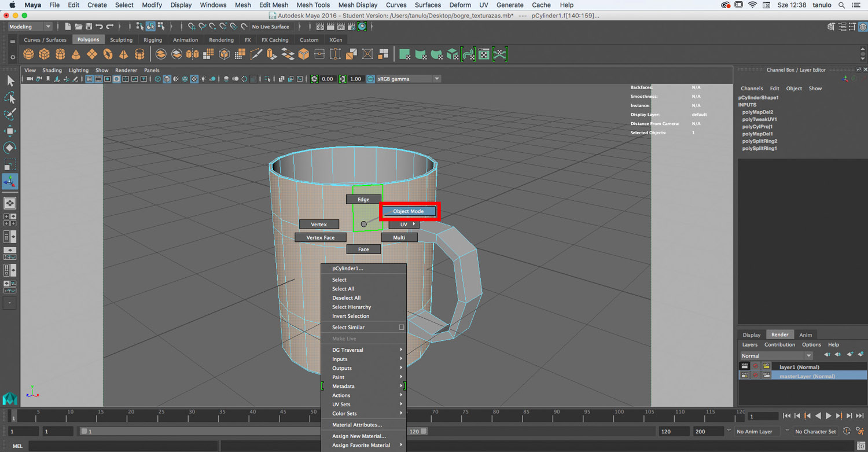868x452 pixels.
Task: Toggle renderable state of layer1
Action: [745, 367]
